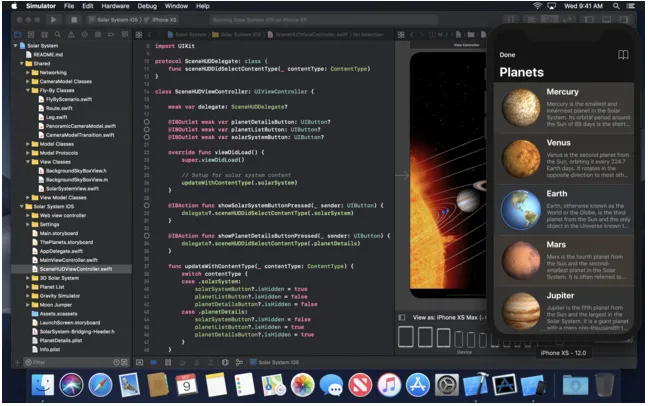The width and height of the screenshot is (648, 406).
Task: Open the Help menu
Action: (x=202, y=6)
